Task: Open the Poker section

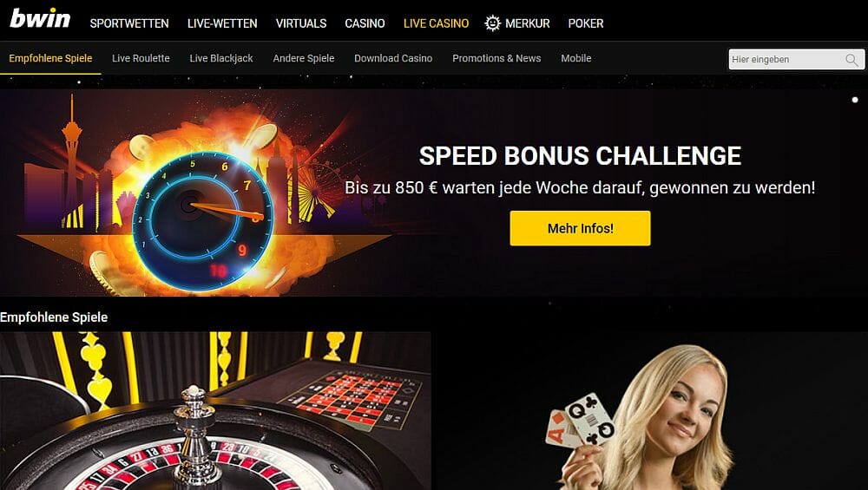Action: click(586, 23)
